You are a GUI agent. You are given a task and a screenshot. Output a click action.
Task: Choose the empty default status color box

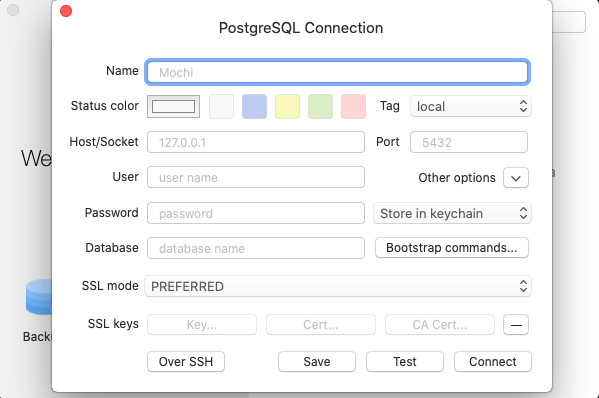[173, 107]
